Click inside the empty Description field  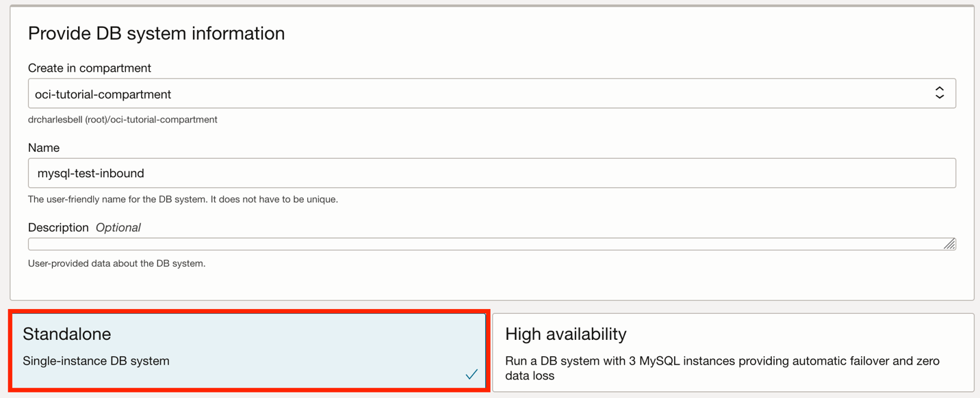(x=479, y=243)
